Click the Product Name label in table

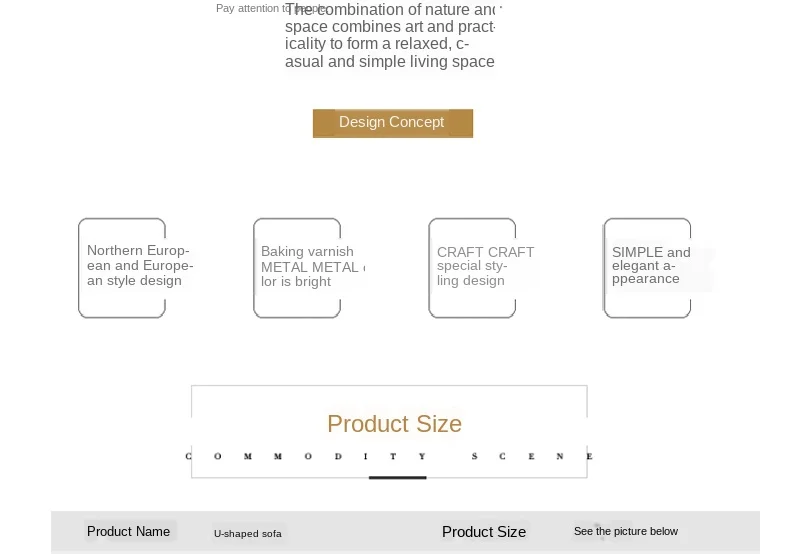click(128, 531)
